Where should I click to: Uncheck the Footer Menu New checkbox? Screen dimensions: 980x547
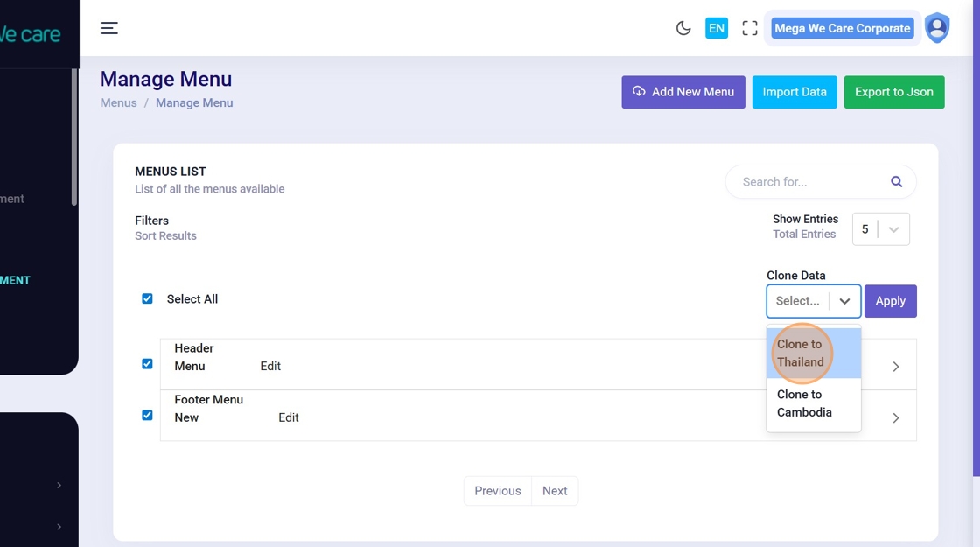(147, 416)
